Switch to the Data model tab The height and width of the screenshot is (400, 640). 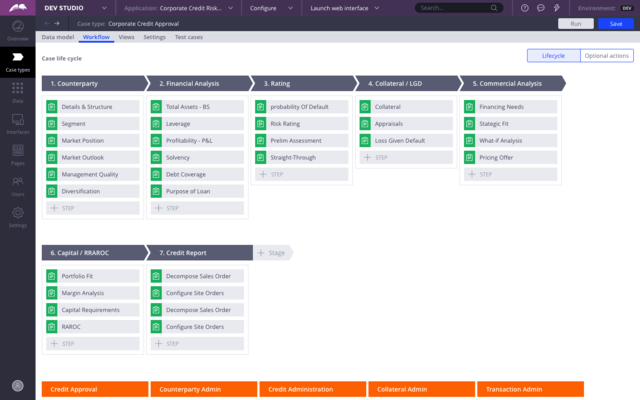point(57,36)
